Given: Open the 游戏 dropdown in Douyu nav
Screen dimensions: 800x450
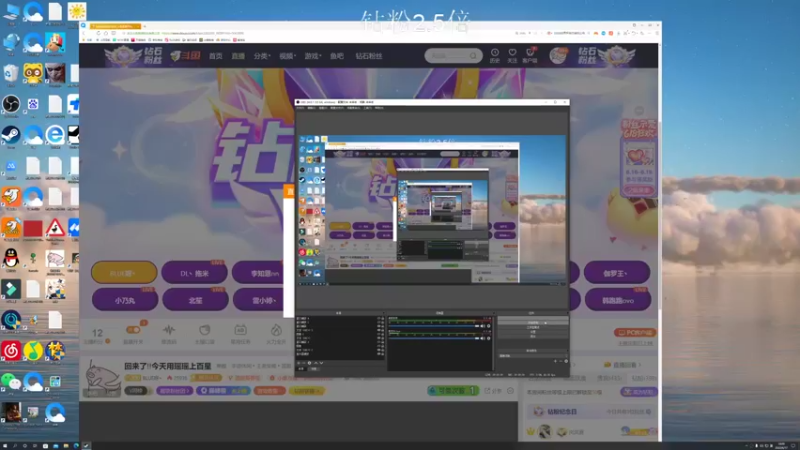Looking at the screenshot, I should pyautogui.click(x=313, y=56).
